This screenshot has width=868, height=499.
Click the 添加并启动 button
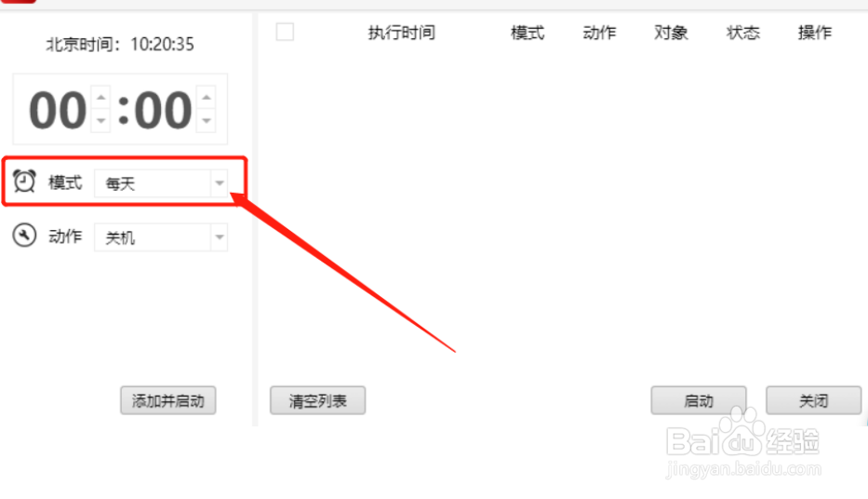point(168,400)
